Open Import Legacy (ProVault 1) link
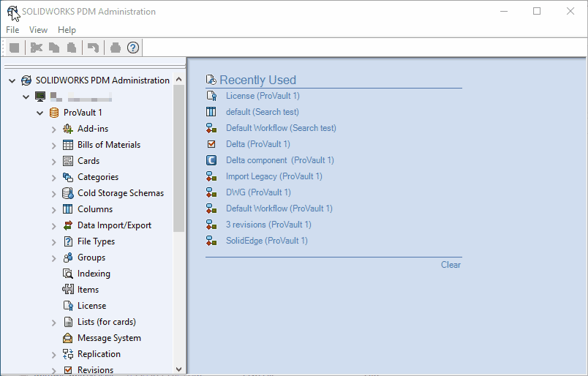 pyautogui.click(x=274, y=176)
